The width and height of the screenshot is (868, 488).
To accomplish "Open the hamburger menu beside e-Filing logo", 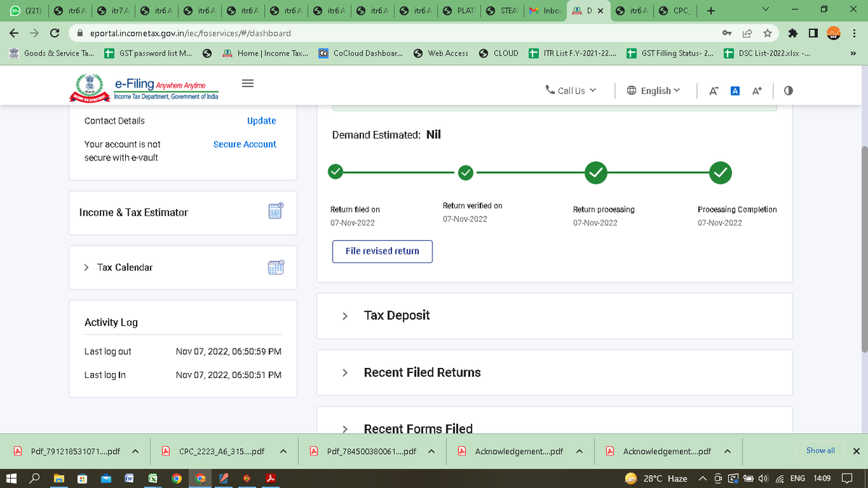I will click(247, 83).
